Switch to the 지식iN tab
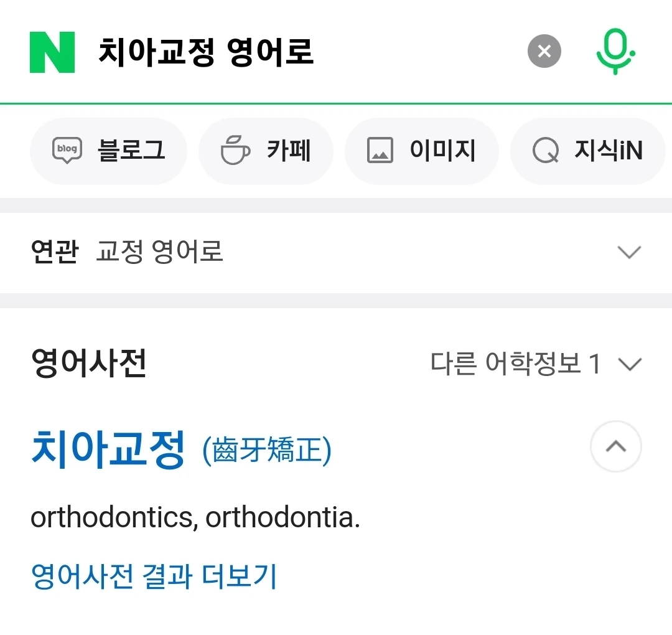The height and width of the screenshot is (635, 672). [x=588, y=151]
